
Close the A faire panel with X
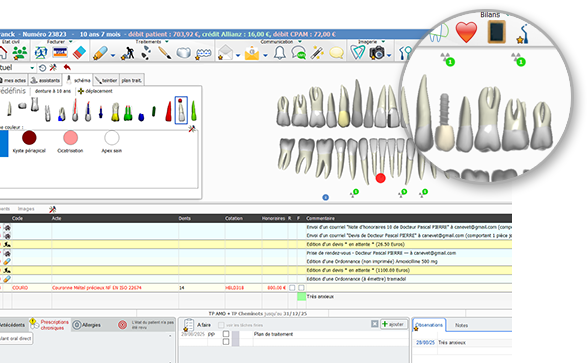pos(374,324)
